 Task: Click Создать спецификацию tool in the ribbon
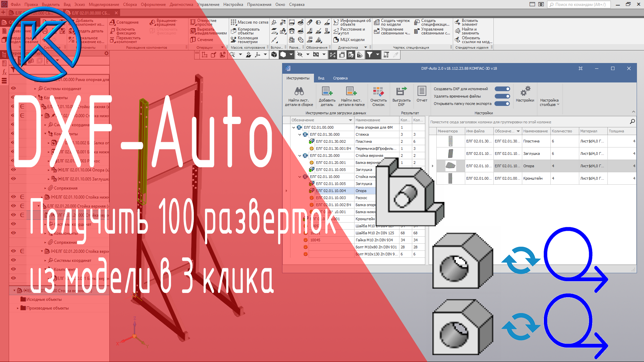click(432, 22)
